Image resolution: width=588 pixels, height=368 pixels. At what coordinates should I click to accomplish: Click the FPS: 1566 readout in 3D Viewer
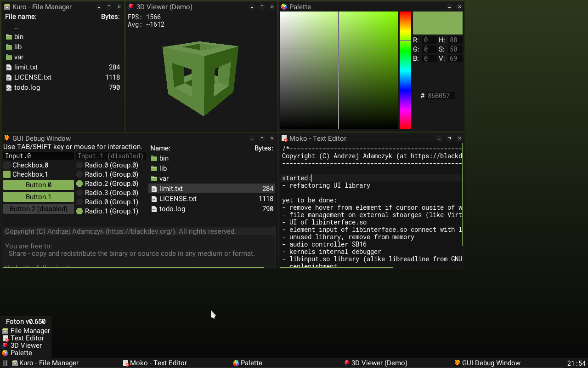coord(144,17)
